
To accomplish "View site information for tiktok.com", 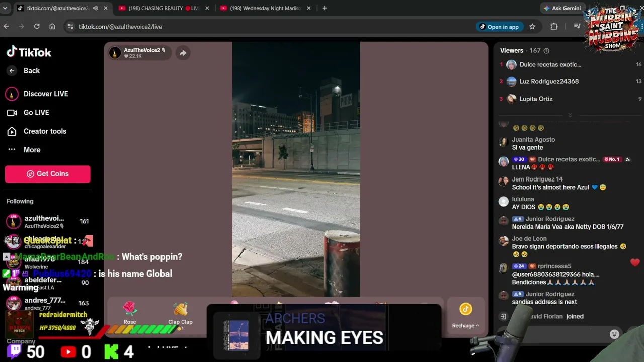I will [x=70, y=27].
